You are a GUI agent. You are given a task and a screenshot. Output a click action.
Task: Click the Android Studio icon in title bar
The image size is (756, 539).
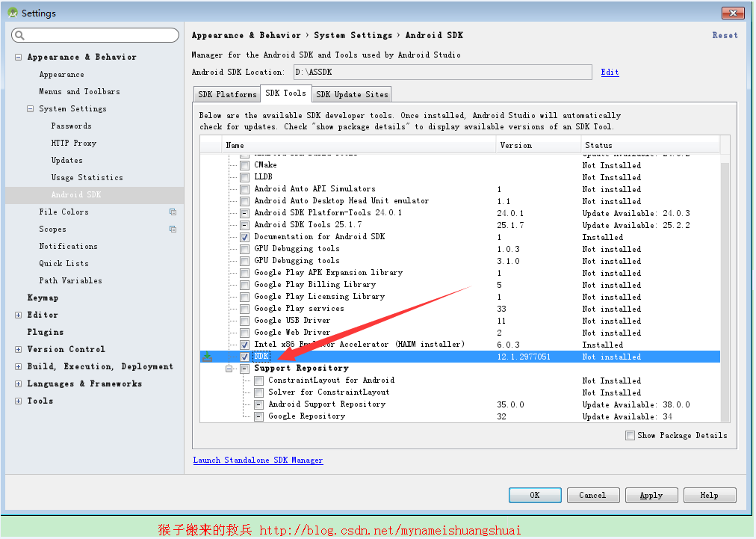click(x=13, y=13)
